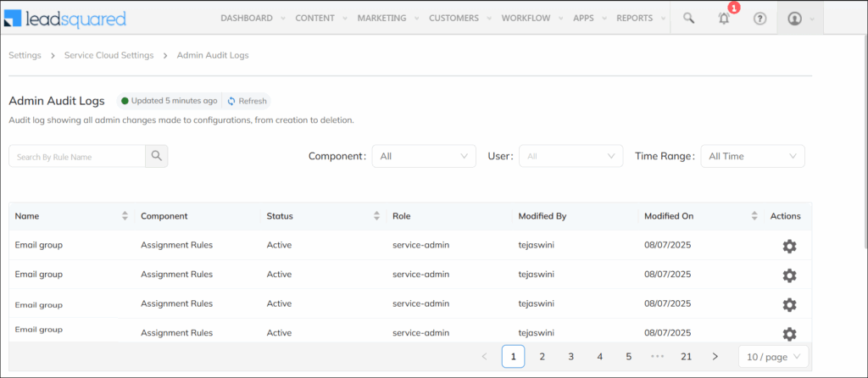The width and height of the screenshot is (868, 378).
Task: Jump to page 21
Action: click(x=687, y=357)
